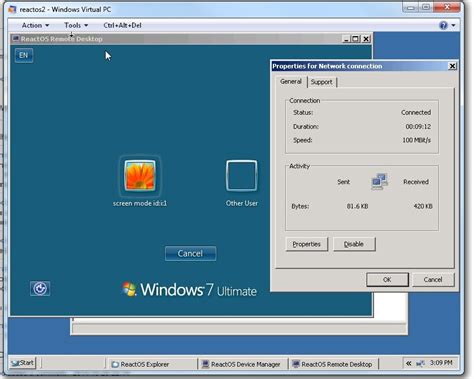Click the blue help question mark icon
The image size is (474, 379).
443,25
